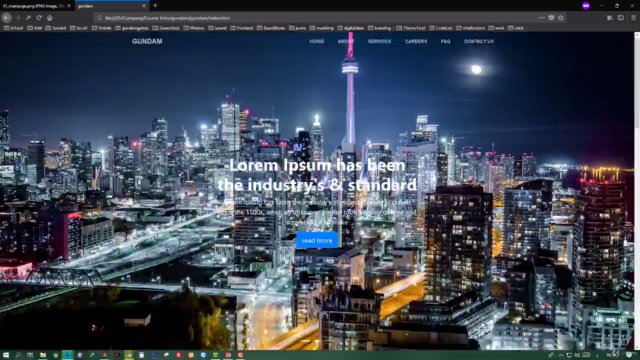Open the Theme Font bookmarks folder
This screenshot has height=360, width=640.
pyautogui.click(x=410, y=28)
